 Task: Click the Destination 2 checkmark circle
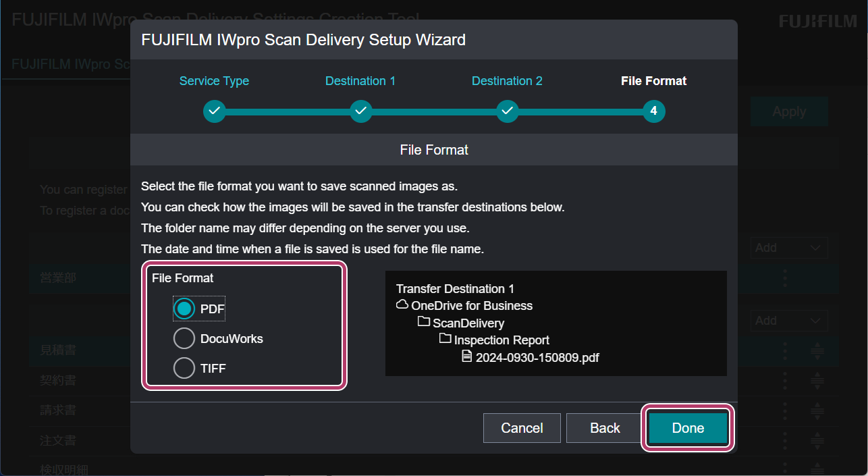[x=507, y=111]
